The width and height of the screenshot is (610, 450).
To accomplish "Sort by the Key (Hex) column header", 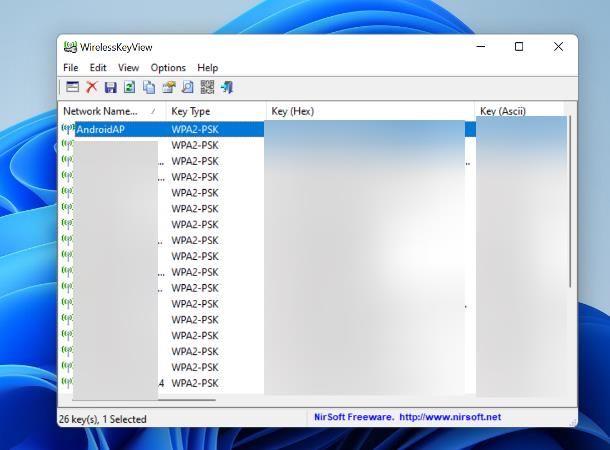I will click(370, 111).
